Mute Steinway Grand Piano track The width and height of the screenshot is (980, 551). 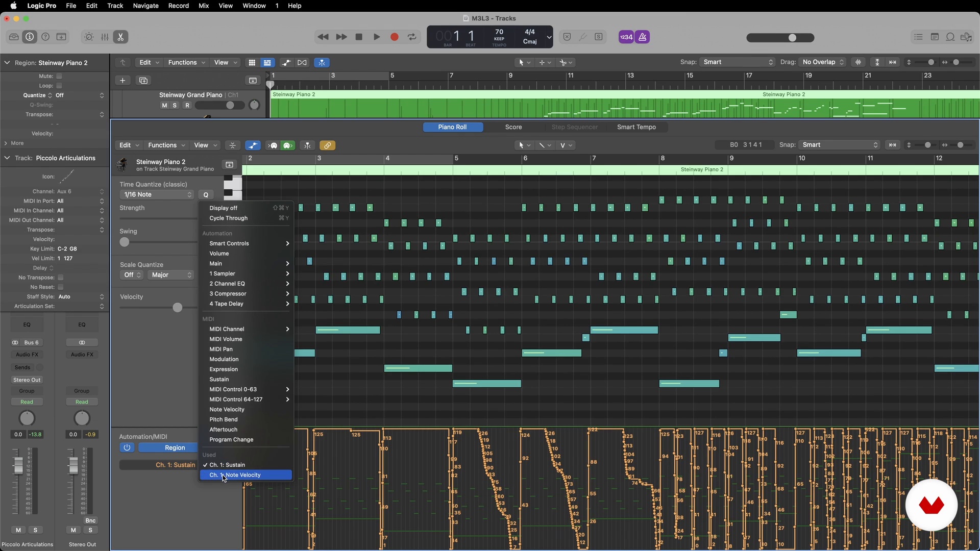point(164,105)
